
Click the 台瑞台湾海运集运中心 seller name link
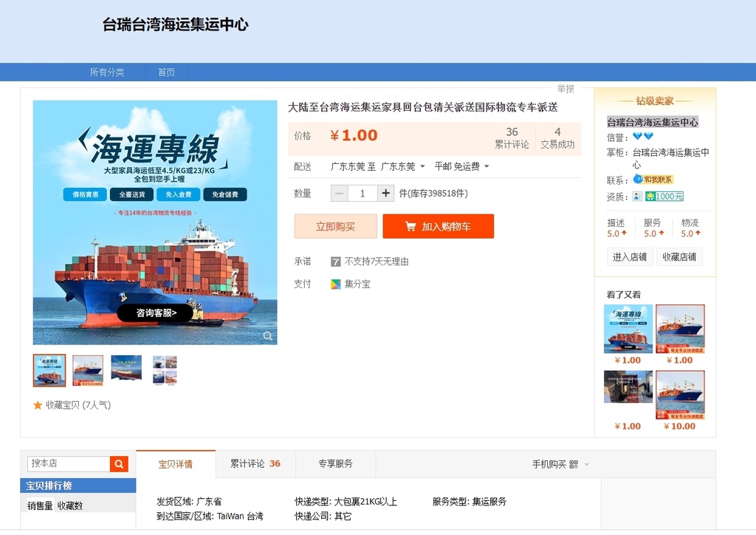click(x=652, y=122)
